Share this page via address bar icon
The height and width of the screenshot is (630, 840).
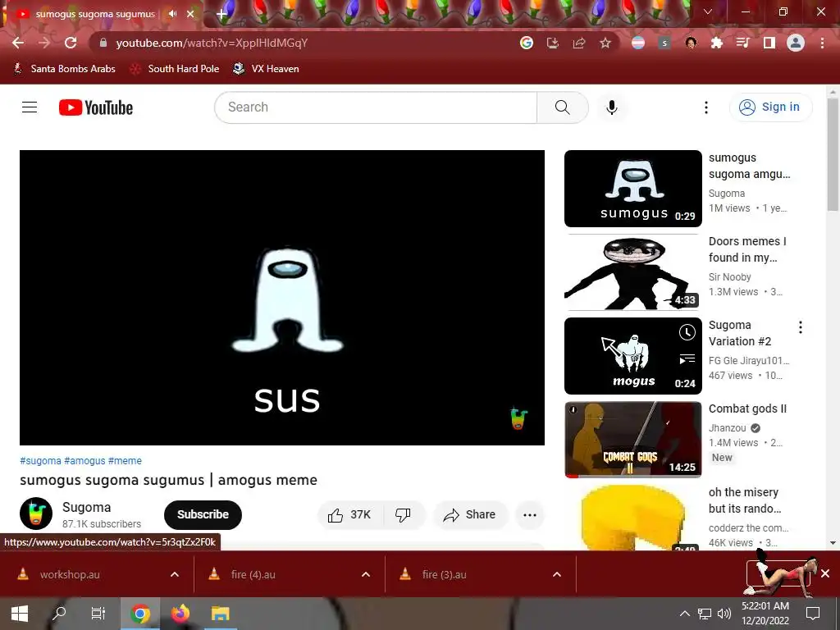(x=579, y=43)
